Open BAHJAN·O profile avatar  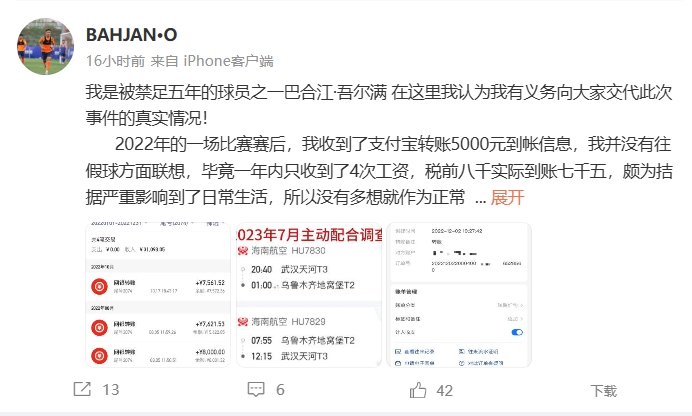45,46
